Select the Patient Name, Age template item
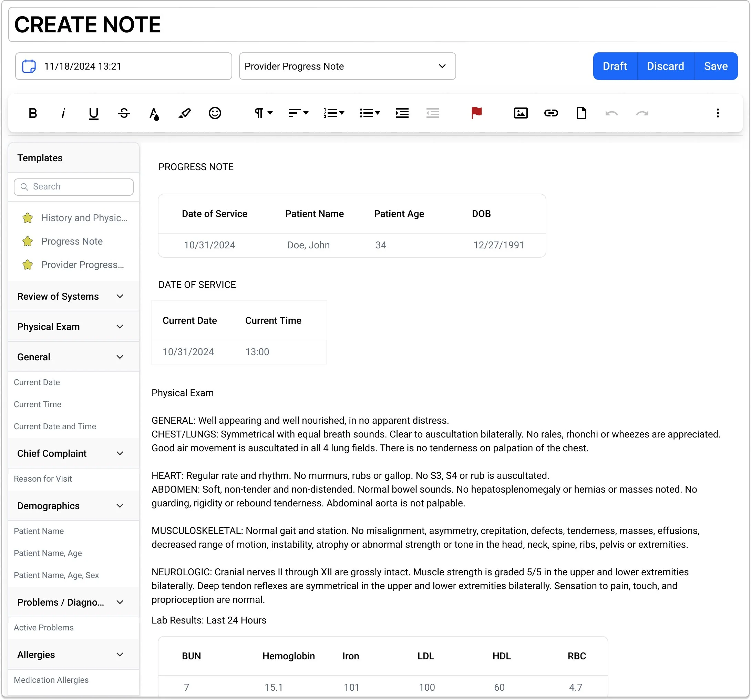 point(48,554)
